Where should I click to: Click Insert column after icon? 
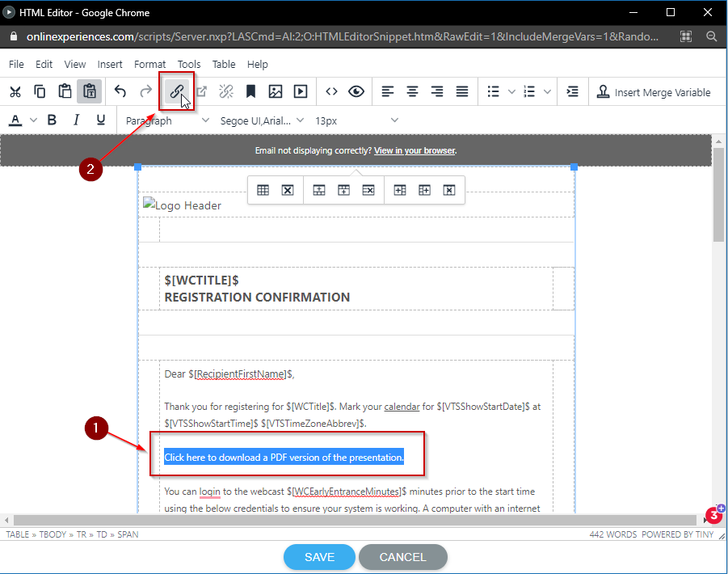tap(424, 190)
